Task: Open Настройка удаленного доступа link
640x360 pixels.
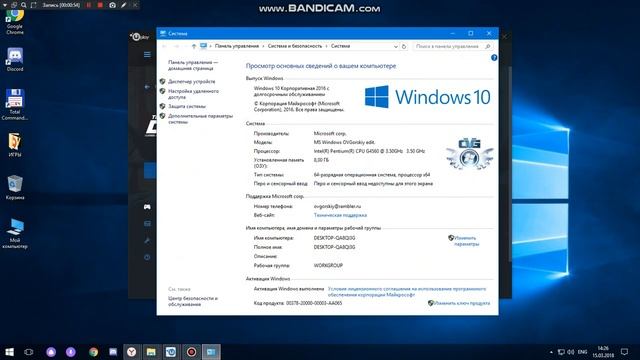Action: (193, 94)
